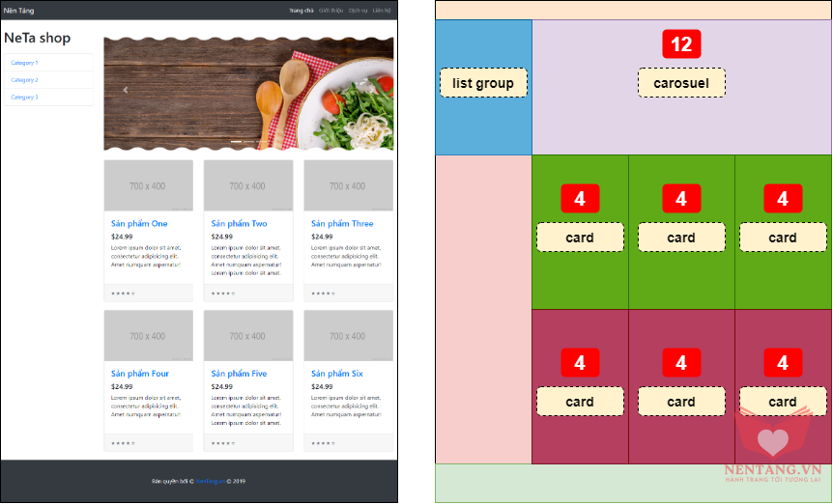Choose Category 2 in the sidebar list
The width and height of the screenshot is (833, 504).
point(24,80)
